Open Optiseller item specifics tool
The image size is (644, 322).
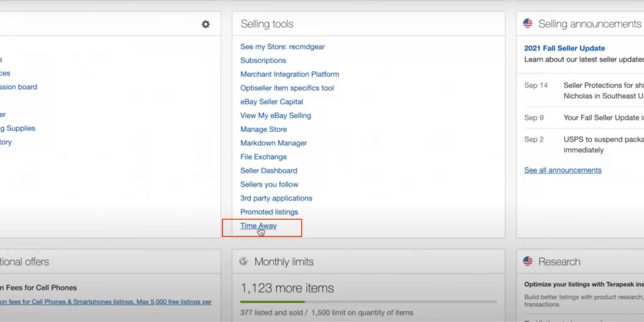(x=287, y=88)
